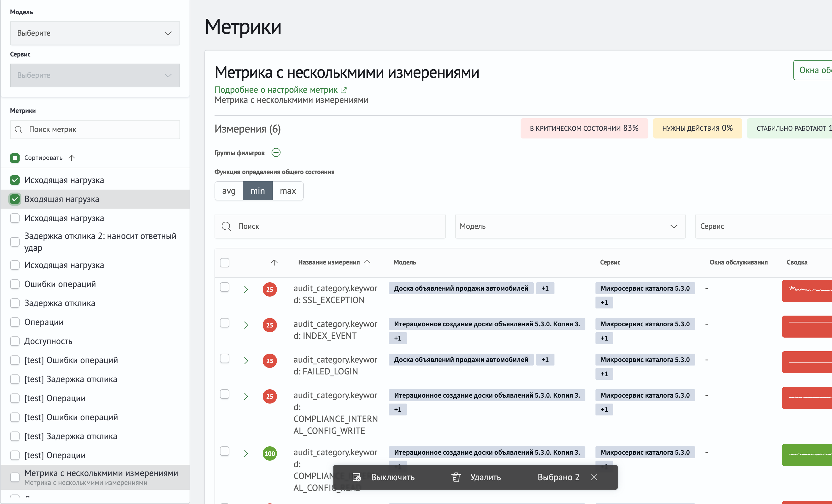Select the min state function
The image size is (832, 504).
(258, 191)
